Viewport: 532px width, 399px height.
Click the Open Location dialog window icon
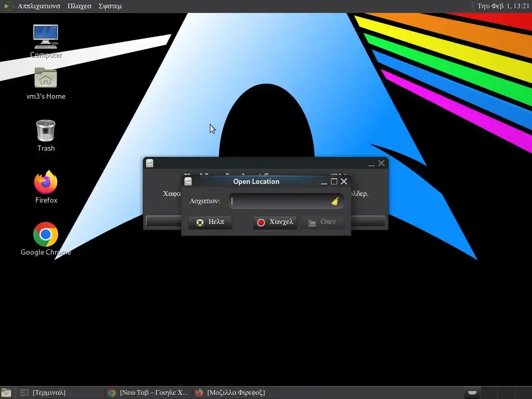[x=188, y=181]
